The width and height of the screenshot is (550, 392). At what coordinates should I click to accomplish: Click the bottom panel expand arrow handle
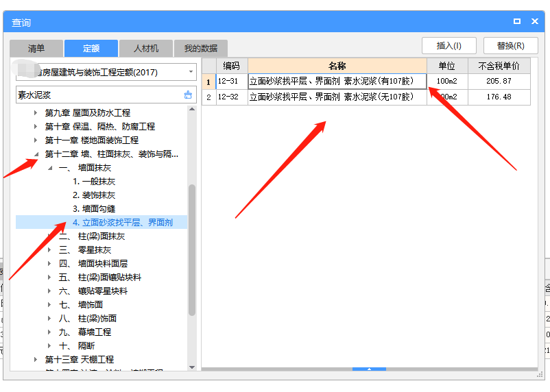pyautogui.click(x=369, y=369)
